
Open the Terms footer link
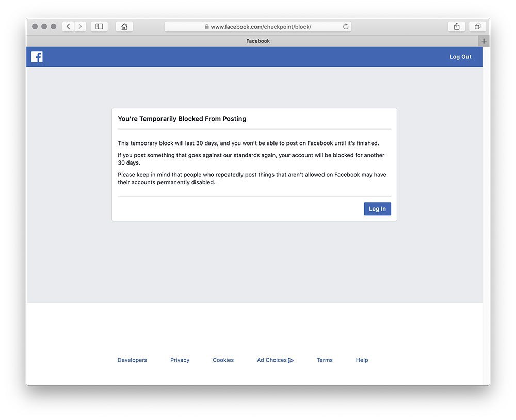[x=325, y=360]
